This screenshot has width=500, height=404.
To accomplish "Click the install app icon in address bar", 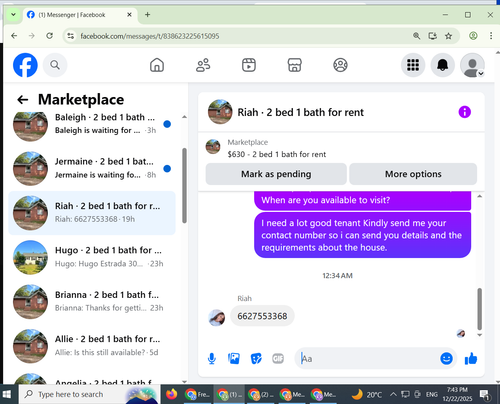I will pos(432,36).
